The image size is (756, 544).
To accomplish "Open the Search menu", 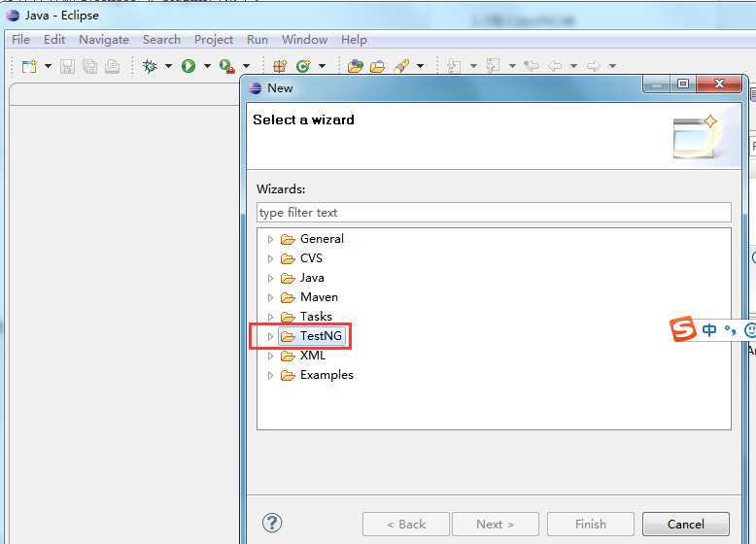I will coord(161,40).
